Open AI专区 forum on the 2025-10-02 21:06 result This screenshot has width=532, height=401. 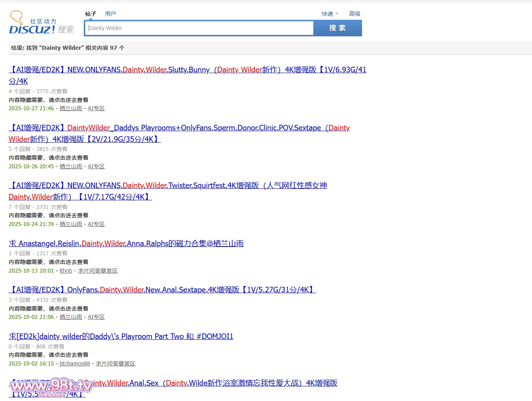pyautogui.click(x=96, y=317)
